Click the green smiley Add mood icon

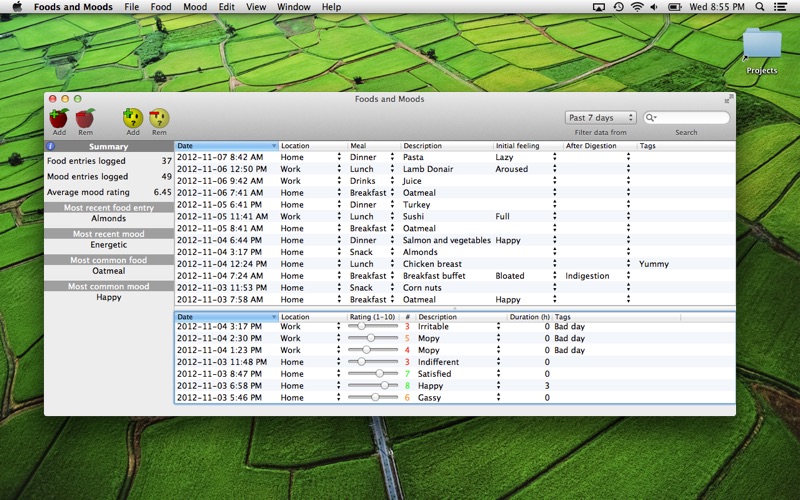(x=133, y=119)
